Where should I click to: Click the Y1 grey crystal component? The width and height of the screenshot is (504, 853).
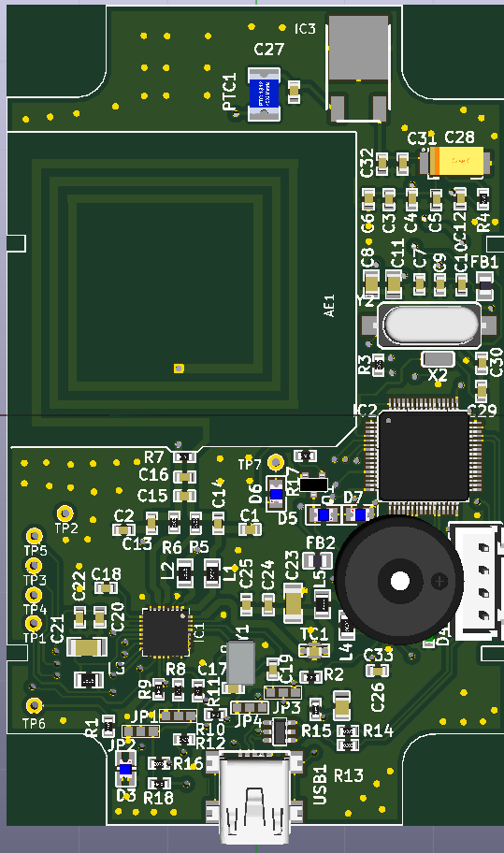(240, 662)
